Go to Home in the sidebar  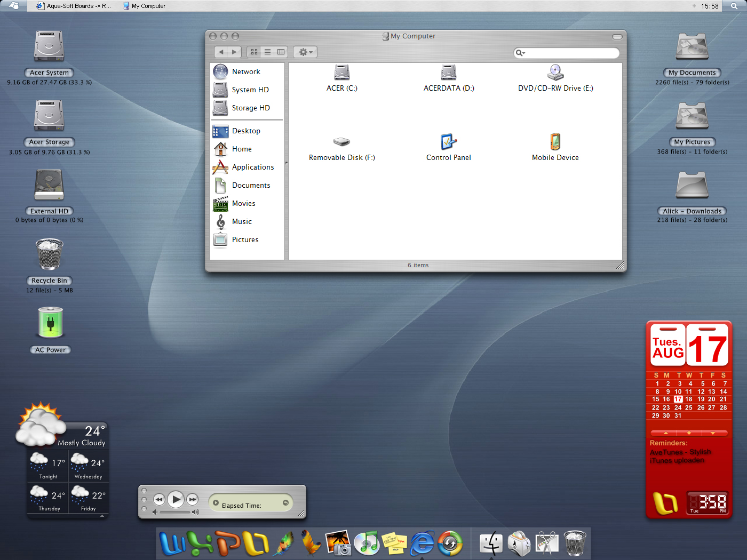(x=233, y=149)
